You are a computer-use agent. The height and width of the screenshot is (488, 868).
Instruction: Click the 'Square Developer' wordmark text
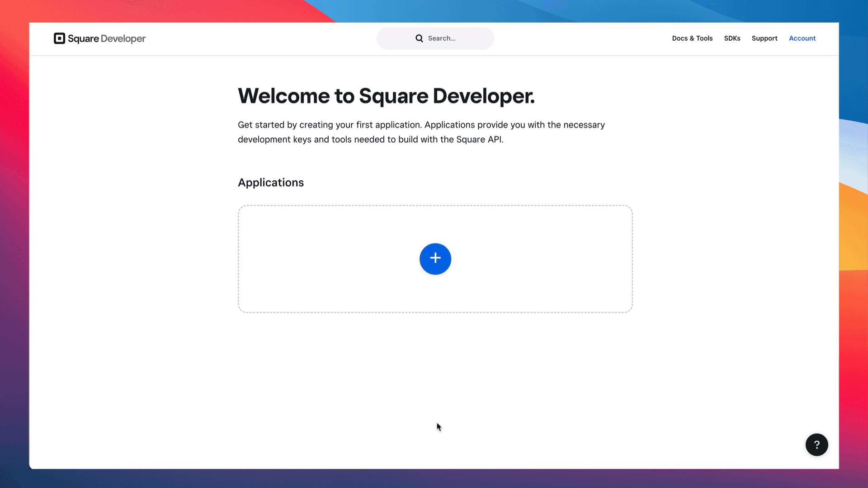(107, 39)
